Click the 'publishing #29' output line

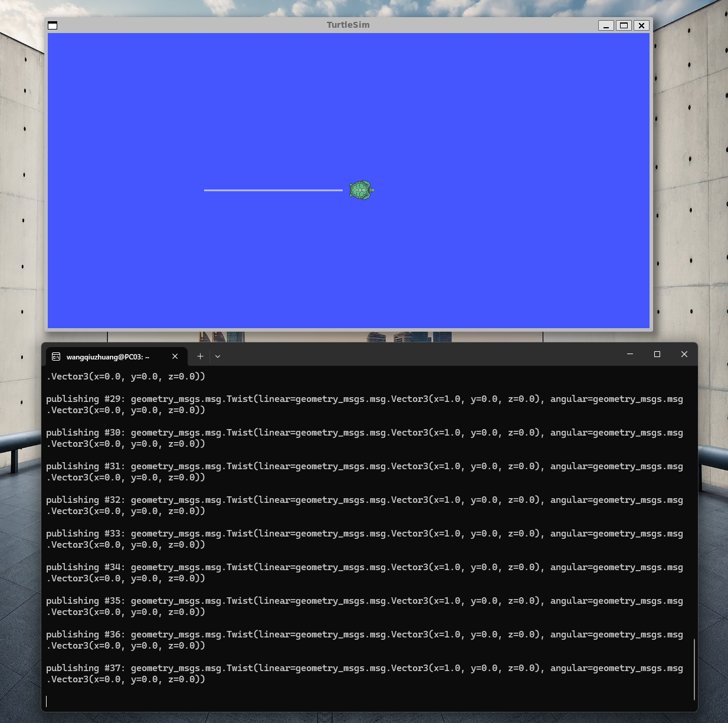point(365,404)
